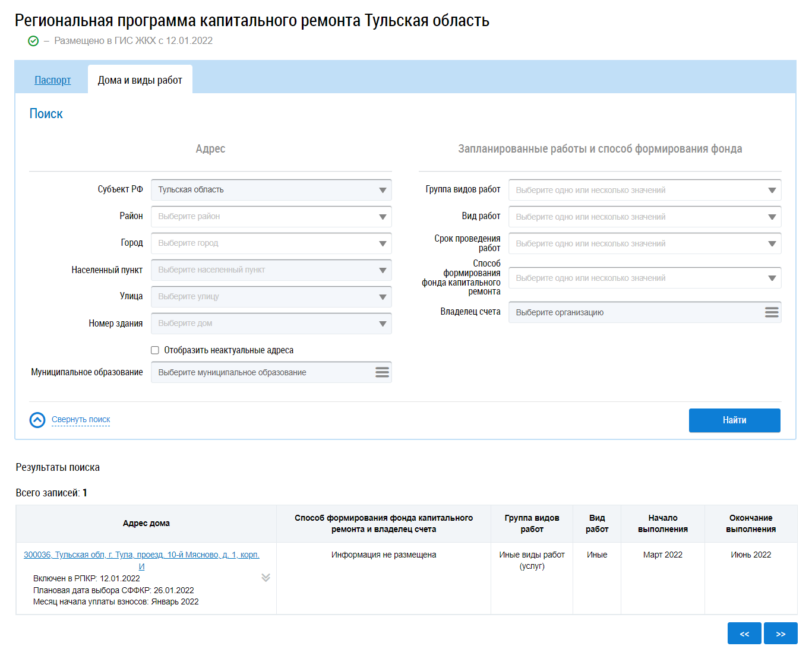Screen dimensions: 812x665
Task: Open the municipal formation list icon
Action: point(382,372)
